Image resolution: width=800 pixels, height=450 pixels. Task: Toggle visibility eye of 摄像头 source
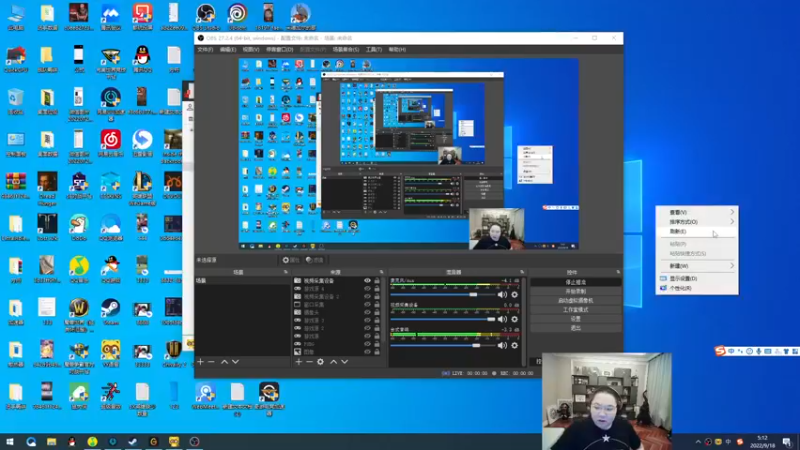tap(367, 312)
